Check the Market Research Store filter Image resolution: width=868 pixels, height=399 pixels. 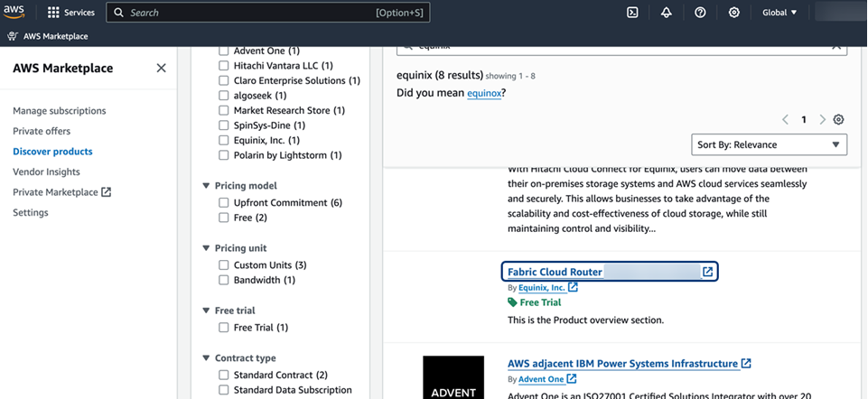click(x=224, y=111)
